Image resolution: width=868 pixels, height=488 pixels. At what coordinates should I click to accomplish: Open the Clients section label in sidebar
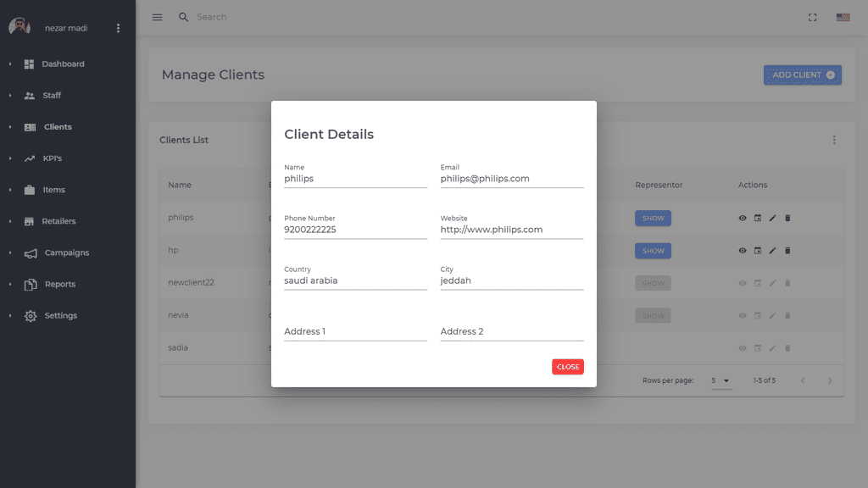point(58,127)
